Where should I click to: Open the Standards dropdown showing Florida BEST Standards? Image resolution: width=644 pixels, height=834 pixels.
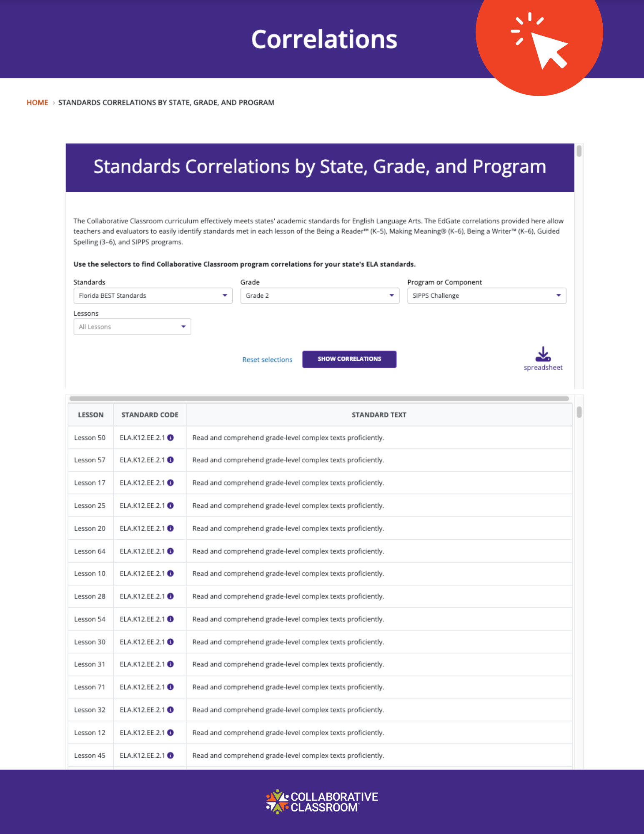(153, 296)
